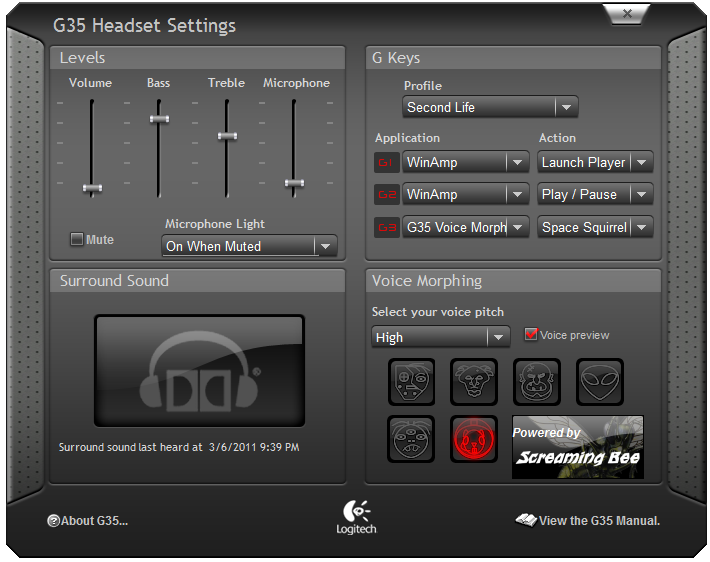Uncheck the Voice preview checkbox
Screen dimensions: 710x562
(531, 335)
